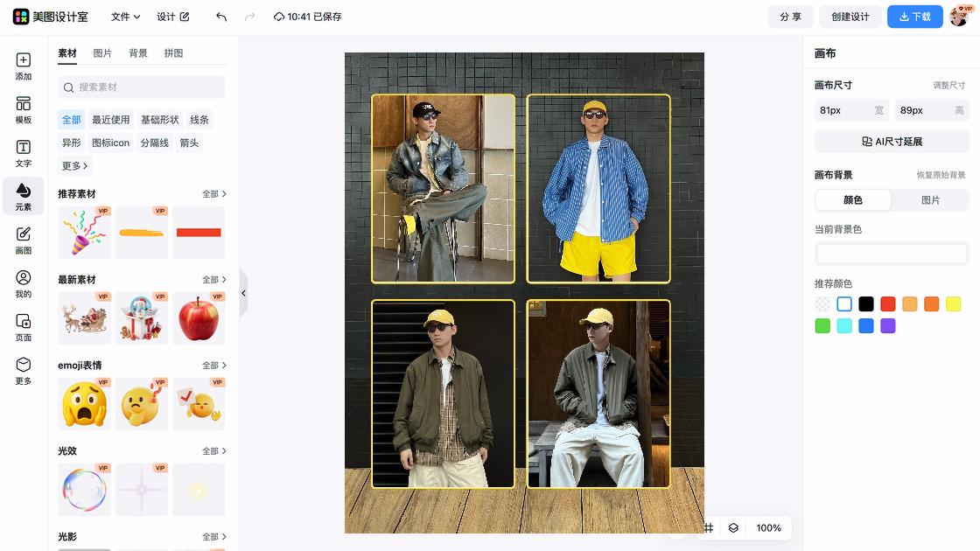Screen dimensions: 980x551
Task: Switch to the 背景 (Background) tab
Action: coord(139,52)
